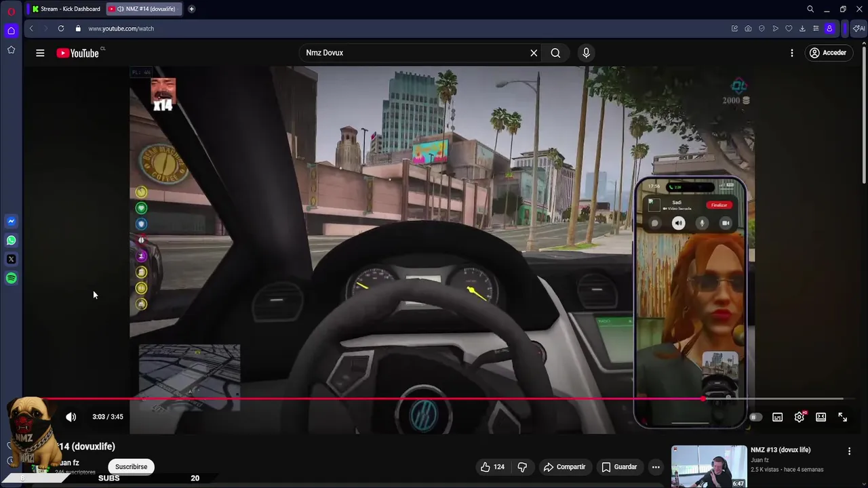Seek on the red video progress bar
Viewport: 868px width, 488px height.
[x=441, y=399]
